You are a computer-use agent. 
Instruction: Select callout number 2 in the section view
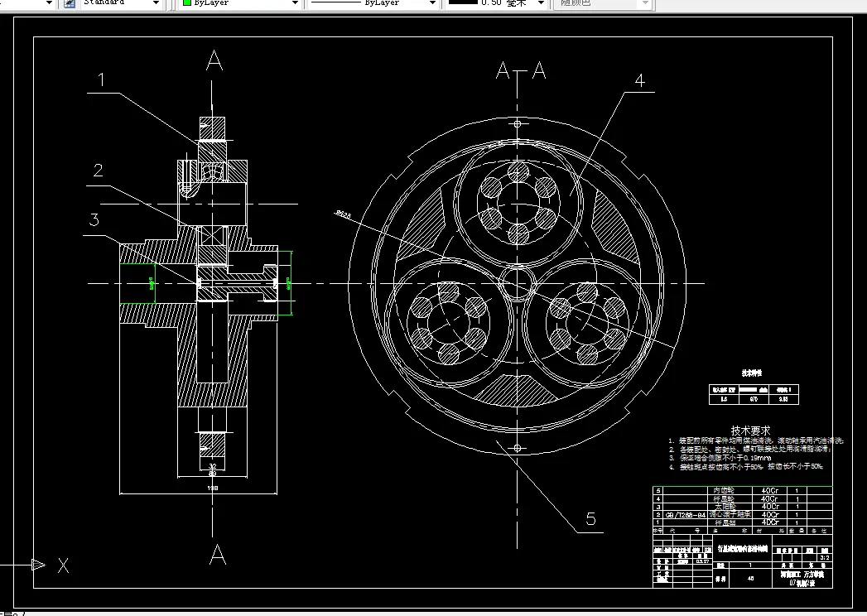pyautogui.click(x=98, y=171)
